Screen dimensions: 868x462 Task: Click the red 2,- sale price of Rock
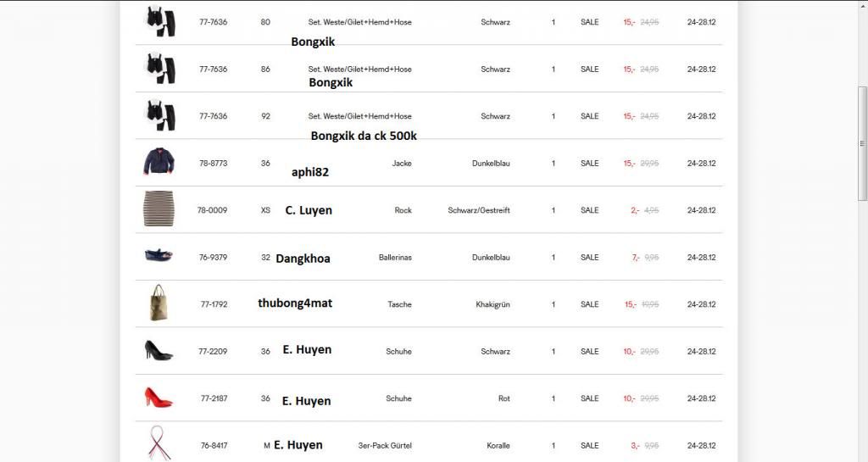click(x=634, y=210)
